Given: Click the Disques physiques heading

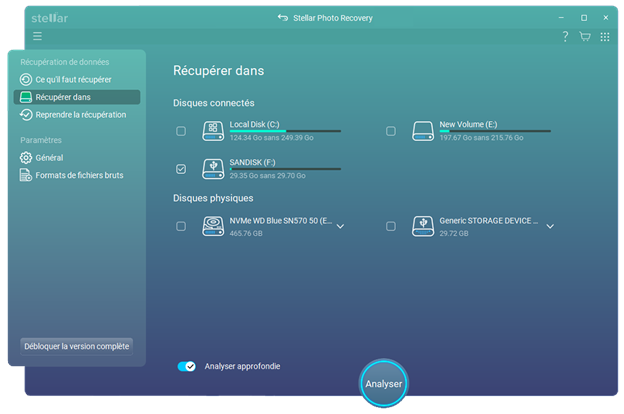Looking at the screenshot, I should click(213, 198).
